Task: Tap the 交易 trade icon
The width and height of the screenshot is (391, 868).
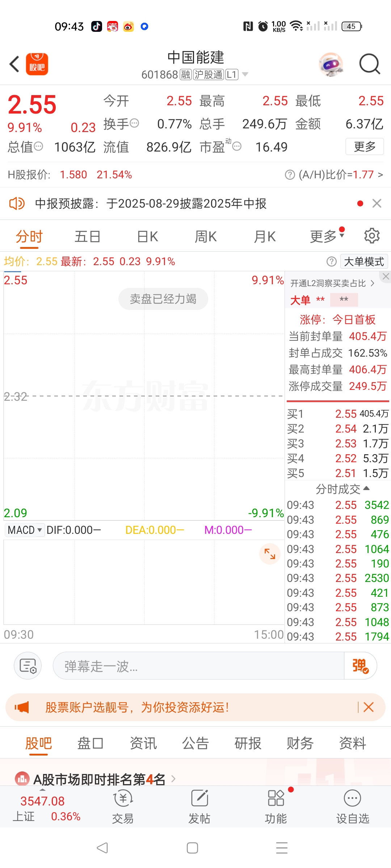Action: tap(123, 807)
